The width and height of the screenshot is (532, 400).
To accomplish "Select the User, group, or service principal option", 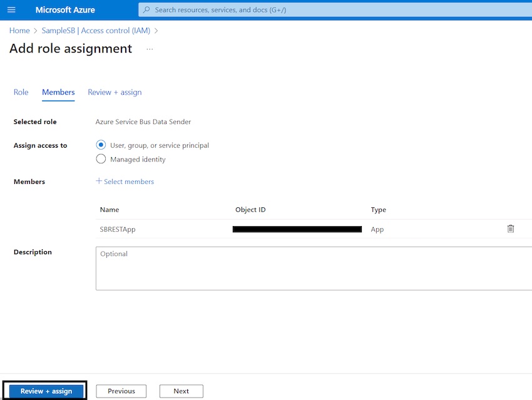I will click(101, 145).
